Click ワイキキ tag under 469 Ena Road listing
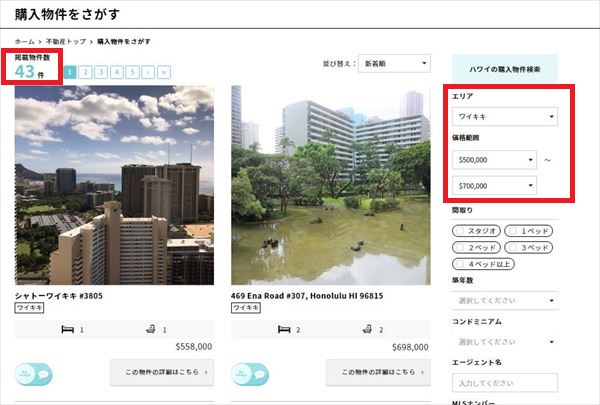600x405 pixels. (246, 308)
